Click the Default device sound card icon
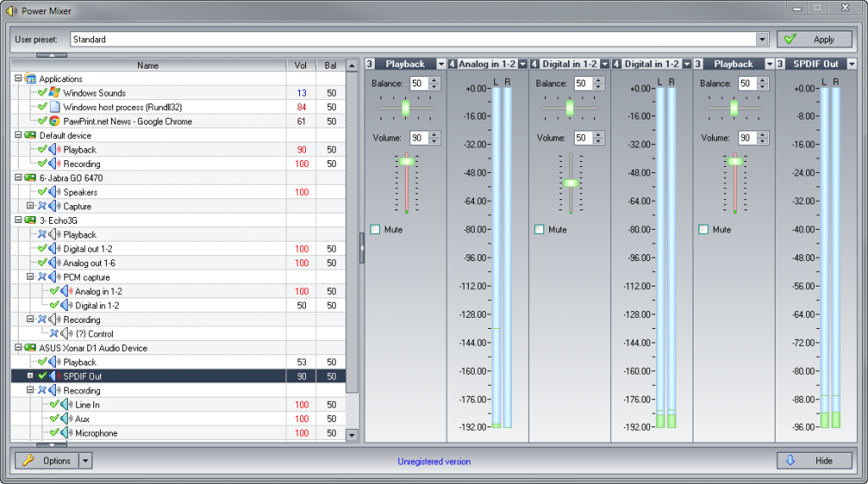The width and height of the screenshot is (868, 484). [x=31, y=135]
